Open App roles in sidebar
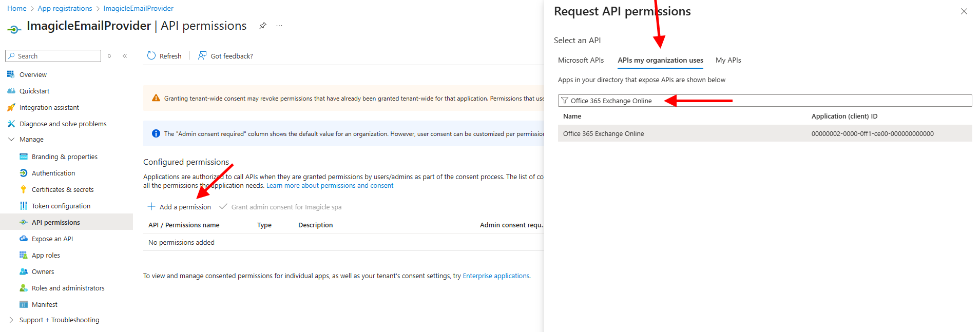Screen dimensions: 980x332 (46, 255)
